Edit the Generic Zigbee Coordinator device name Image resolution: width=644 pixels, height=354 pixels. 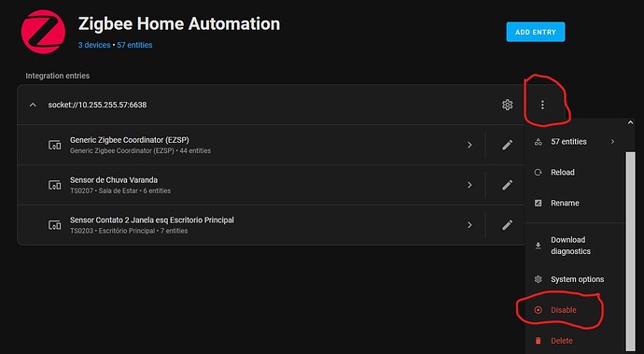point(507,145)
